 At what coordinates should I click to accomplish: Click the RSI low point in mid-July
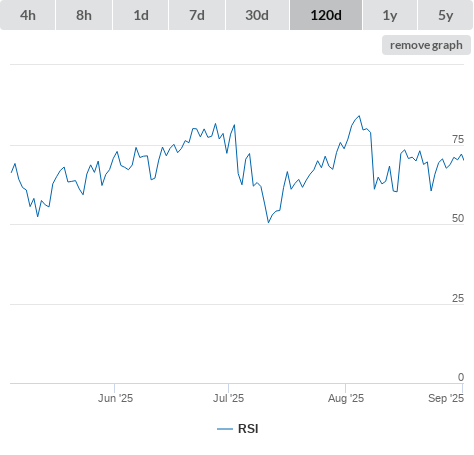268,222
